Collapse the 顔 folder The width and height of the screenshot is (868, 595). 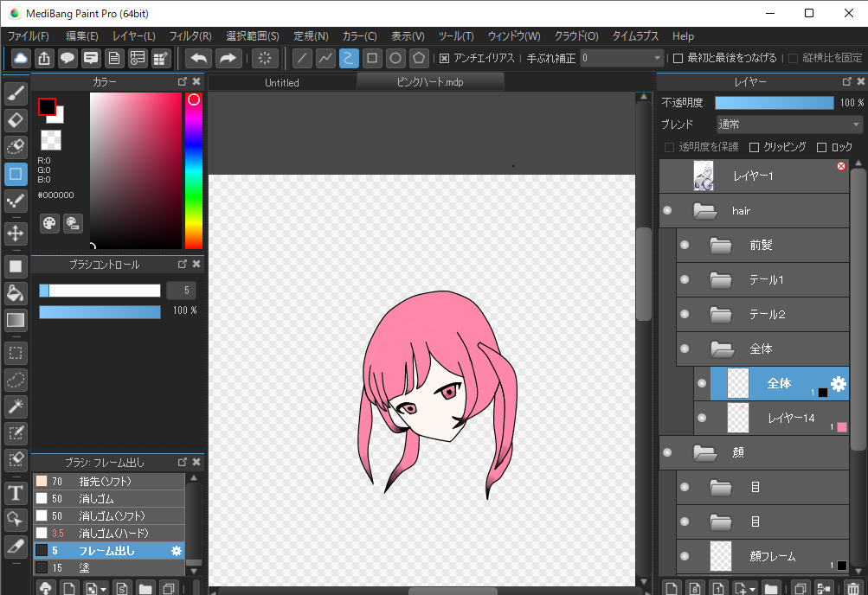click(x=705, y=453)
